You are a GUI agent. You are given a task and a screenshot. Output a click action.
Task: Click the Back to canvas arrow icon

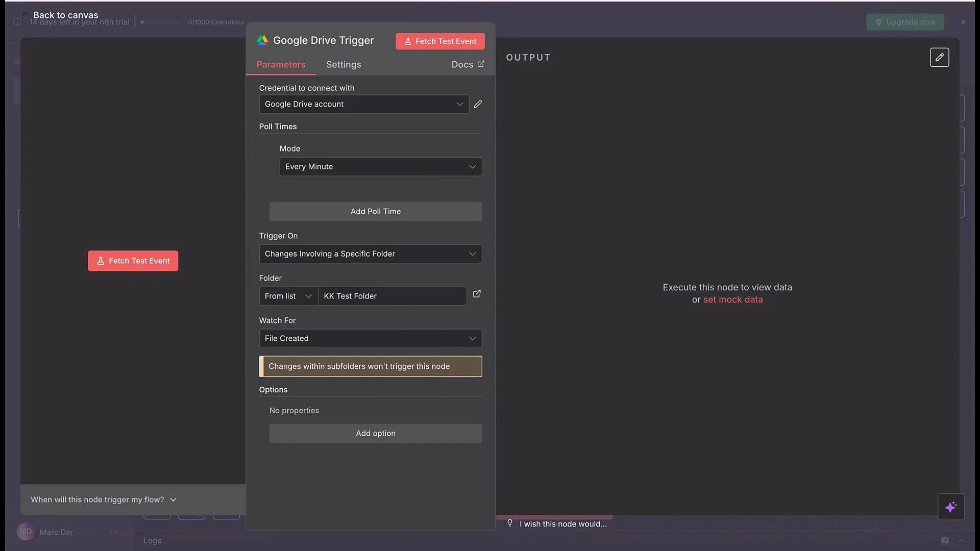pyautogui.click(x=25, y=14)
